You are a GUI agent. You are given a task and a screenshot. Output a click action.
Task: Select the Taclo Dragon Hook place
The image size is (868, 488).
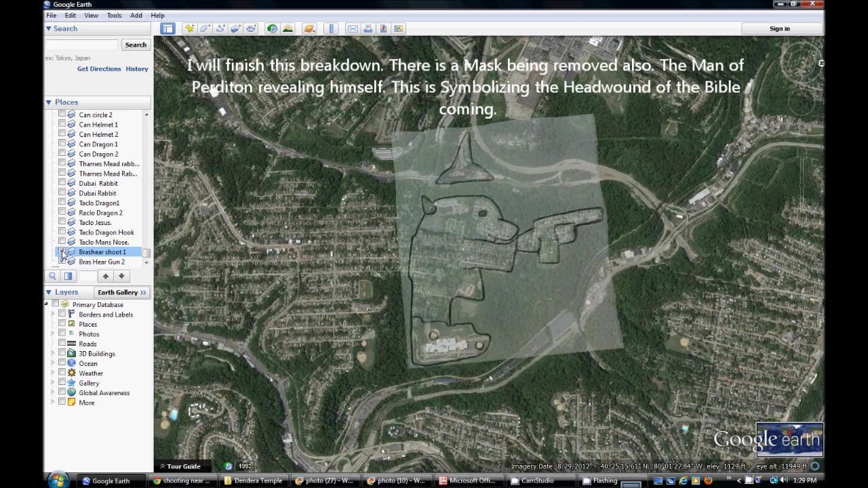[x=106, y=232]
